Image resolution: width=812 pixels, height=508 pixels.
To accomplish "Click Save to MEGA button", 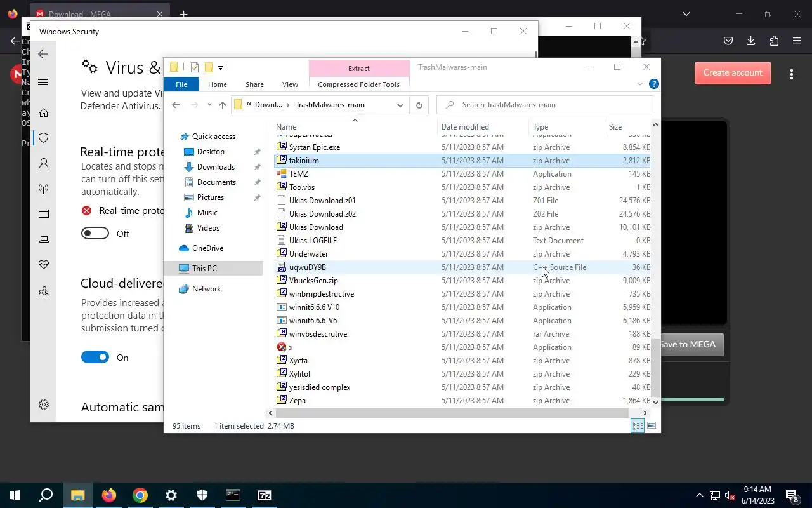I will [688, 344].
